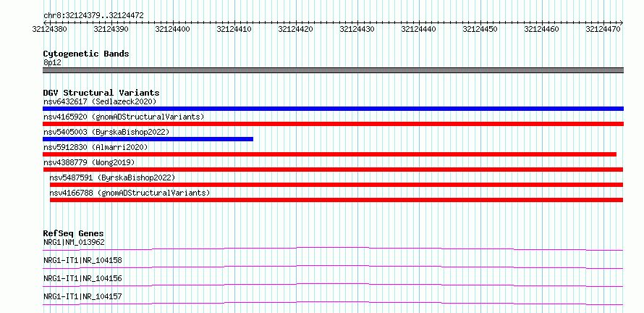Click ruler position 32124380
The width and height of the screenshot is (644, 313).
pos(50,29)
